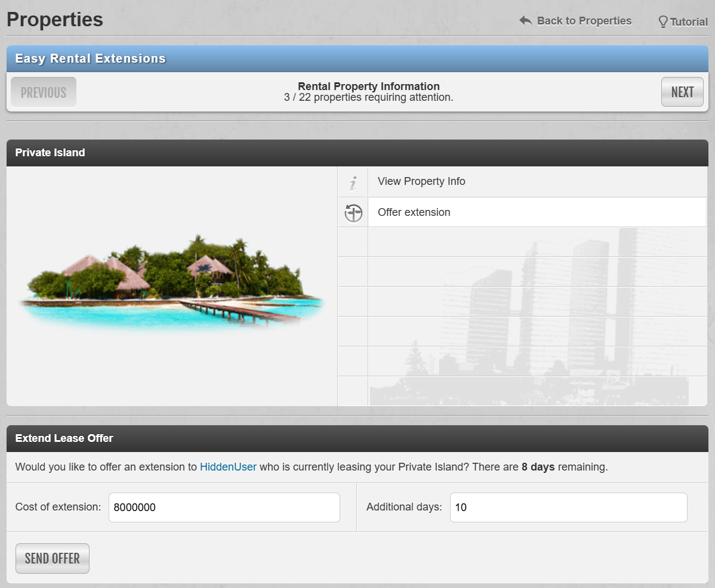This screenshot has height=588, width=715.
Task: Click the 'Additional days:' label
Action: tap(404, 507)
